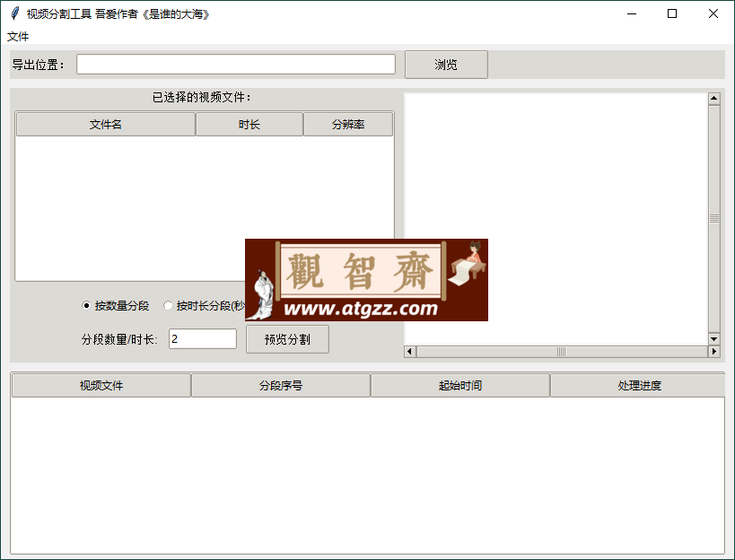Click the feather app icon in title bar
The image size is (735, 560).
pyautogui.click(x=14, y=13)
